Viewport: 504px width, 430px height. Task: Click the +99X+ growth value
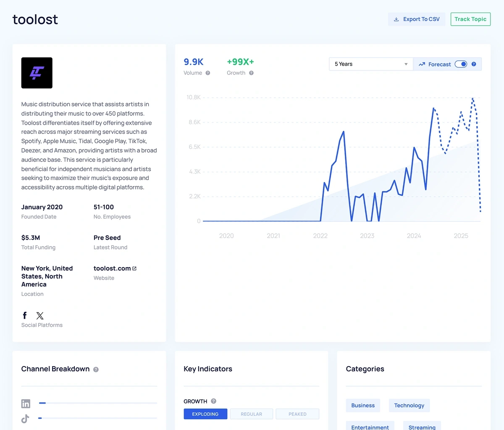click(240, 62)
